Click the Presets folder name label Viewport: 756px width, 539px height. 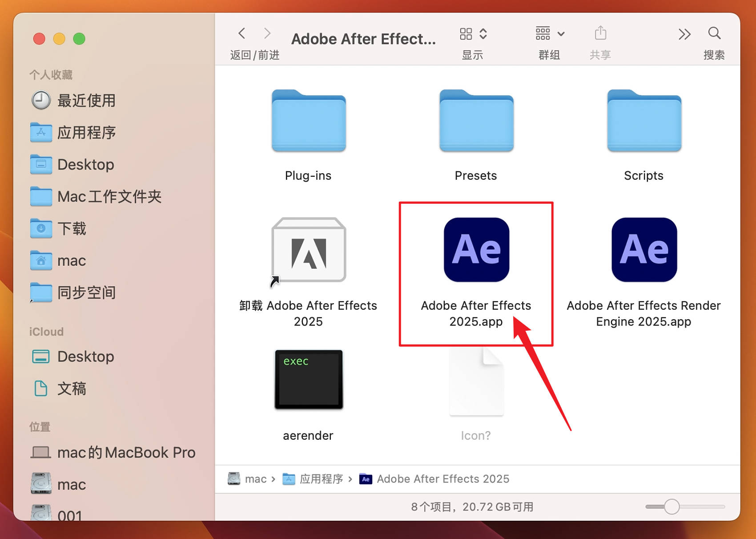476,176
